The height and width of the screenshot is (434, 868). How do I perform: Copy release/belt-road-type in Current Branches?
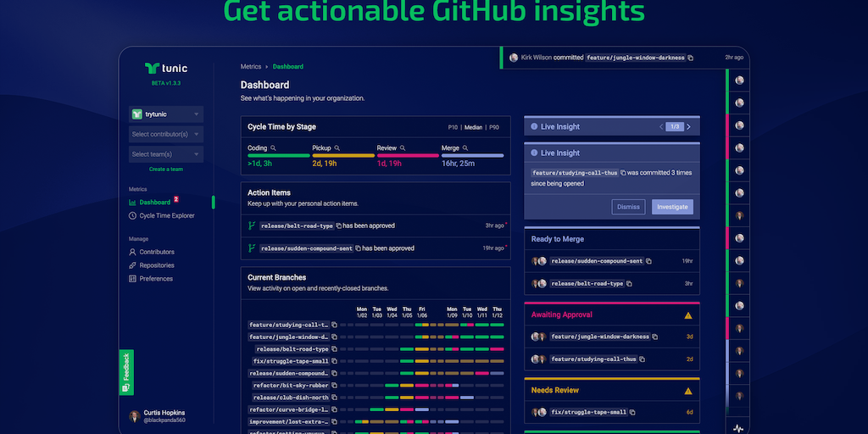pos(334,349)
